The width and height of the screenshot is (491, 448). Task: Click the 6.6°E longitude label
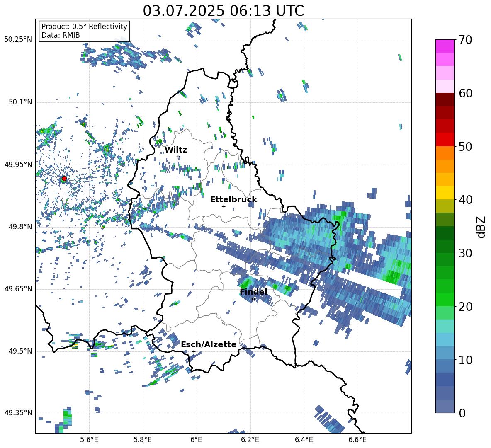pyautogui.click(x=357, y=440)
